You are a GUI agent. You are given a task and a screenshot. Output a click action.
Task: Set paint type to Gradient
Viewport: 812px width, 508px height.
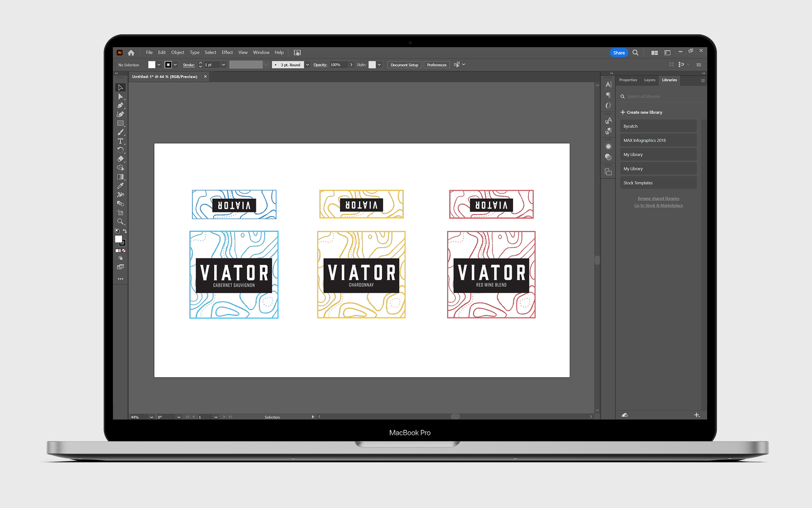point(121,251)
